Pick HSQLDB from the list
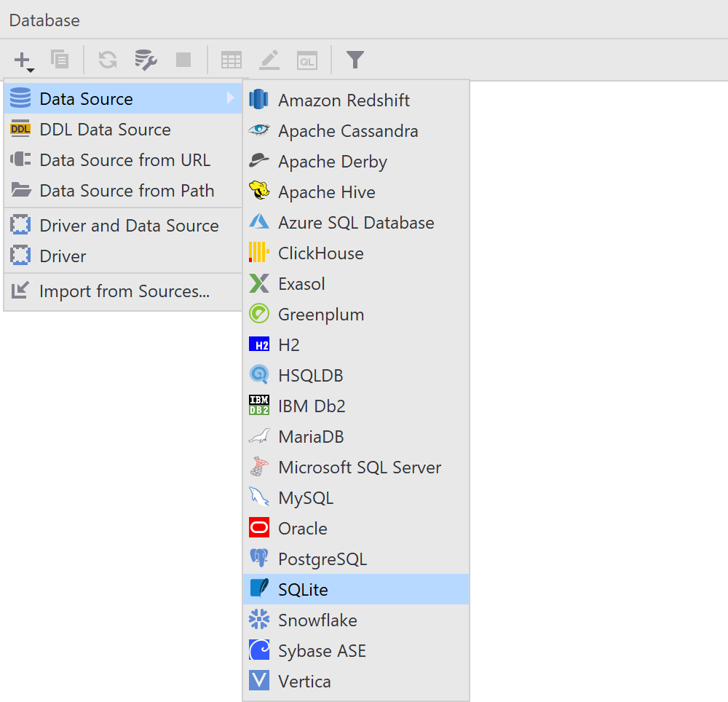Screen dimensions: 728x702 [356, 375]
